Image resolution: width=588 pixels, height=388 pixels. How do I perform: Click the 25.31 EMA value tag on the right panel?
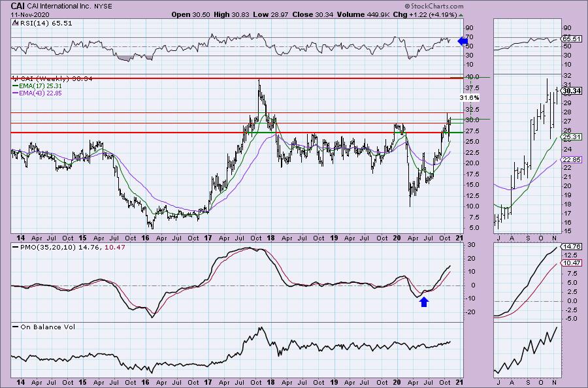pyautogui.click(x=572, y=137)
